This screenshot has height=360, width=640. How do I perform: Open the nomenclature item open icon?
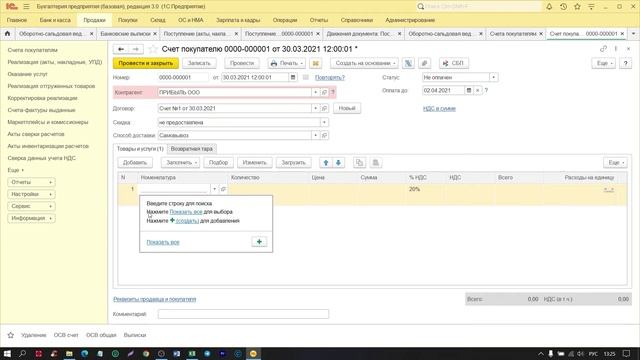click(x=223, y=189)
